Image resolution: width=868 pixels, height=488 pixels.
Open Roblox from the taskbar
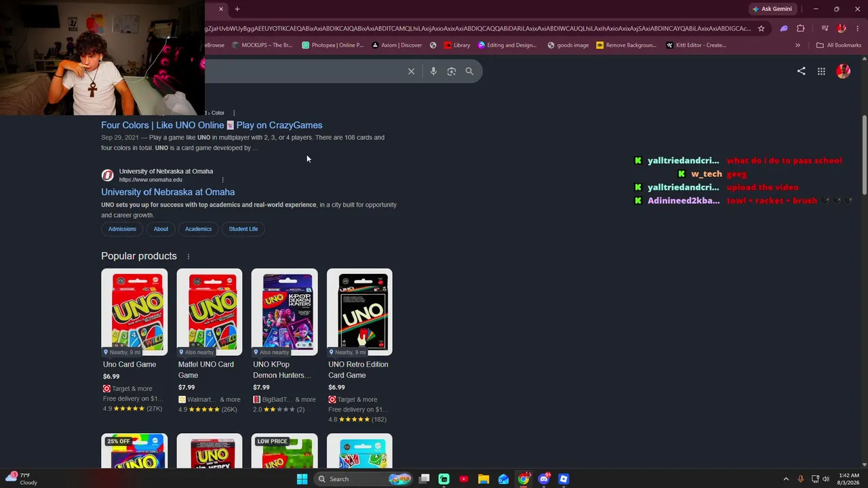pyautogui.click(x=564, y=479)
